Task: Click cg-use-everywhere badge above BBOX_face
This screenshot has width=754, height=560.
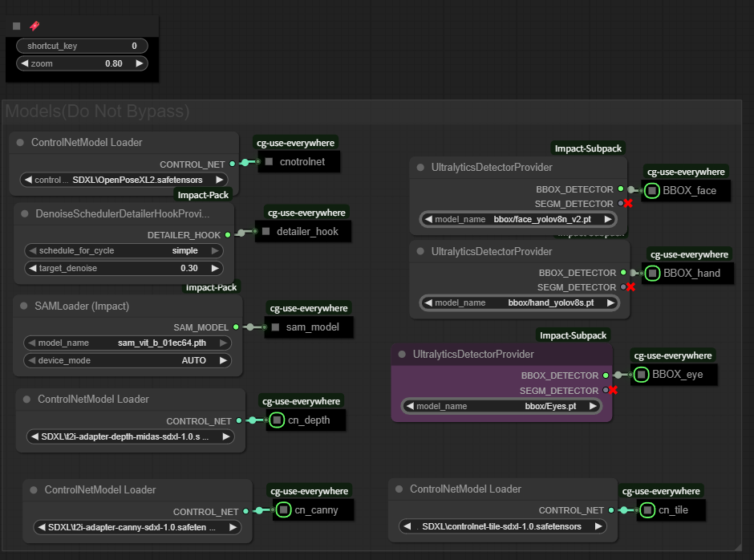Action: coord(686,172)
